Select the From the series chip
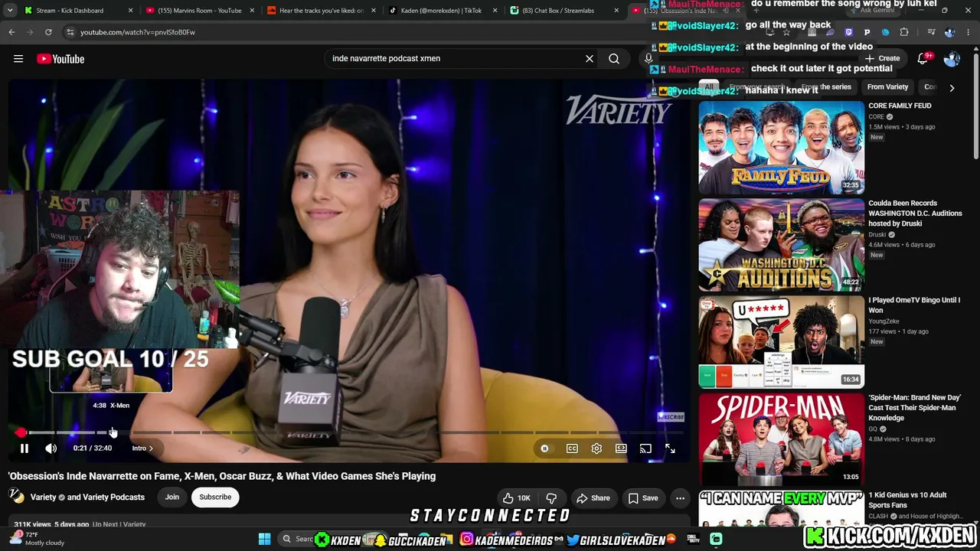980x551 pixels. [x=826, y=87]
